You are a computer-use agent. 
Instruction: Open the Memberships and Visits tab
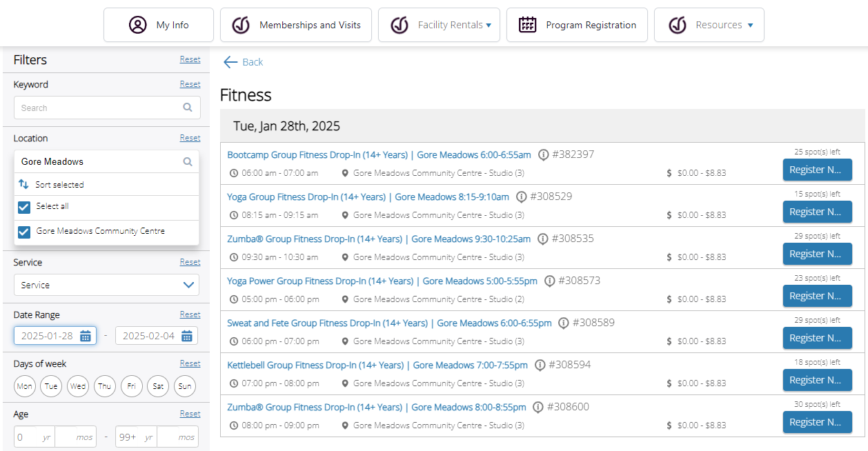pyautogui.click(x=296, y=25)
